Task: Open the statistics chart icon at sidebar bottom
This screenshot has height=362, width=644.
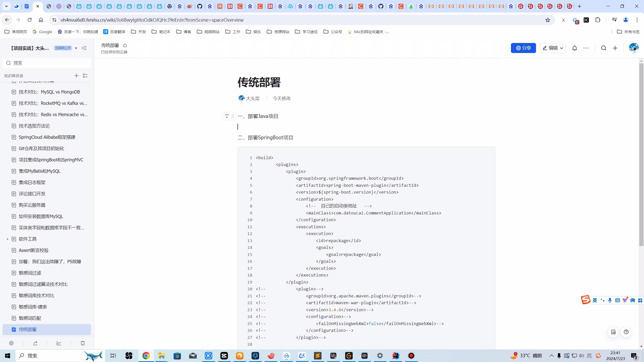Action: (x=59, y=343)
